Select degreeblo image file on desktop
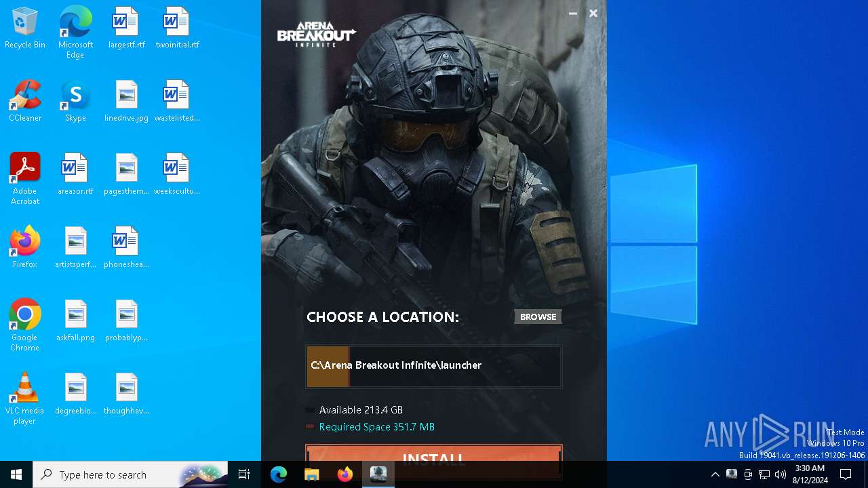Image resolution: width=868 pixels, height=488 pixels. click(x=75, y=394)
